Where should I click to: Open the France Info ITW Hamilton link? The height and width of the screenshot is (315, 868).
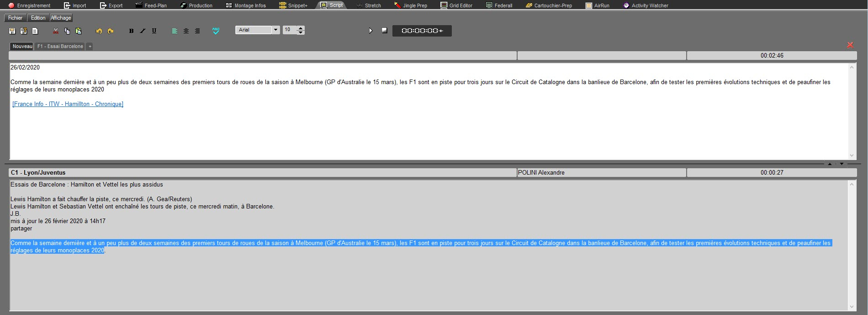point(68,104)
